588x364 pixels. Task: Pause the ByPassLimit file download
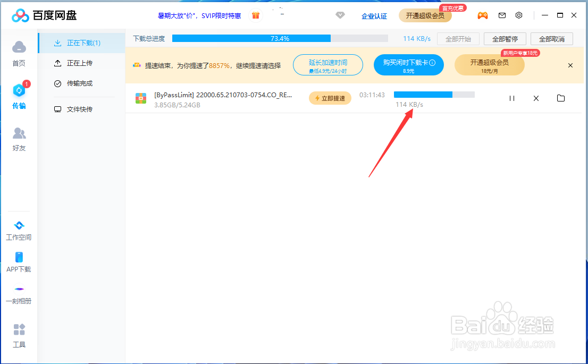511,98
